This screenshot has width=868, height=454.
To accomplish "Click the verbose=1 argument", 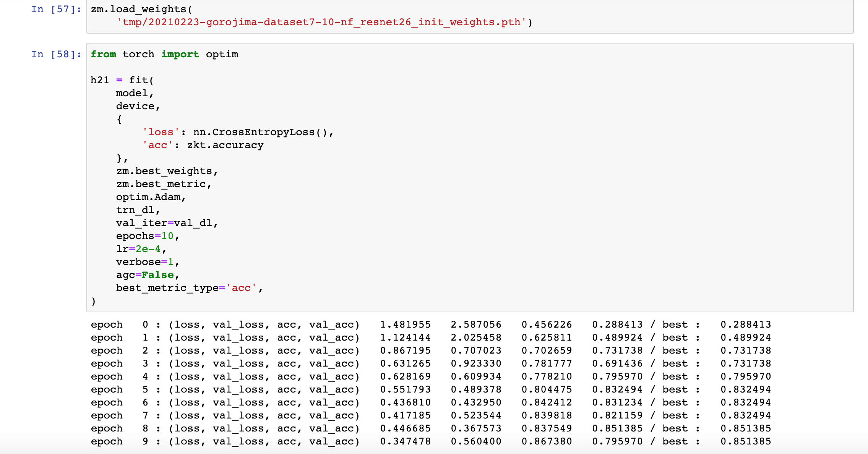I will [x=148, y=262].
